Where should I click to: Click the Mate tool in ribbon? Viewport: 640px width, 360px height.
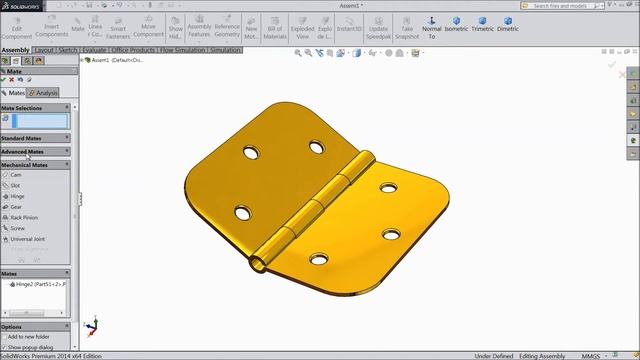click(x=78, y=24)
